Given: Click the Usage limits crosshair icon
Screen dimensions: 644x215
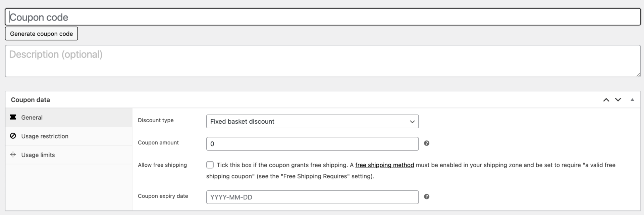Looking at the screenshot, I should click(x=13, y=155).
